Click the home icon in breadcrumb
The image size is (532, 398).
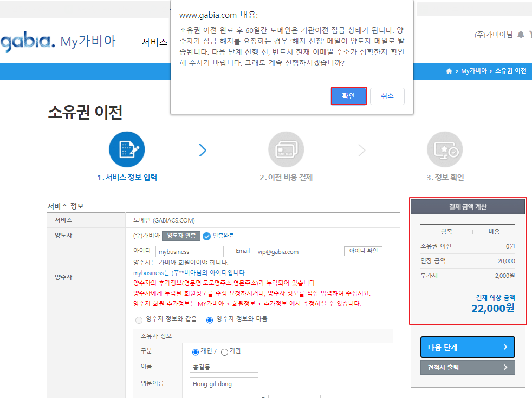(x=449, y=71)
